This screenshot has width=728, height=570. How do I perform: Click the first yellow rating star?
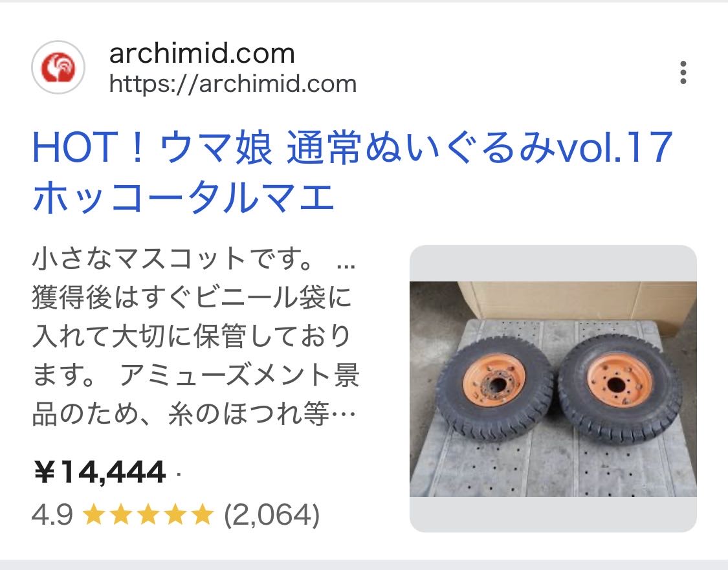93,515
